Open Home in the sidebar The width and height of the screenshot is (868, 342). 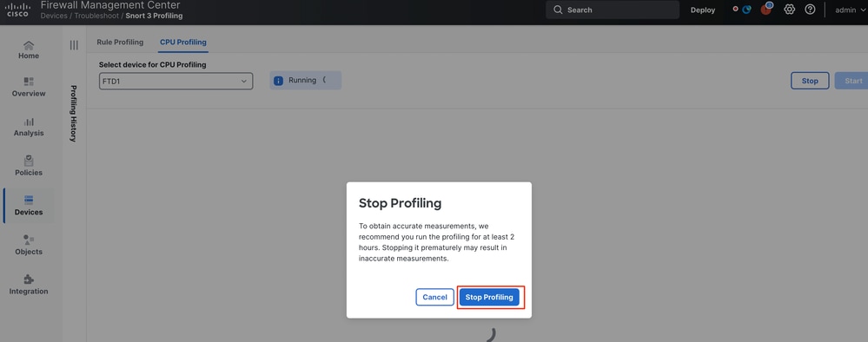(x=28, y=49)
